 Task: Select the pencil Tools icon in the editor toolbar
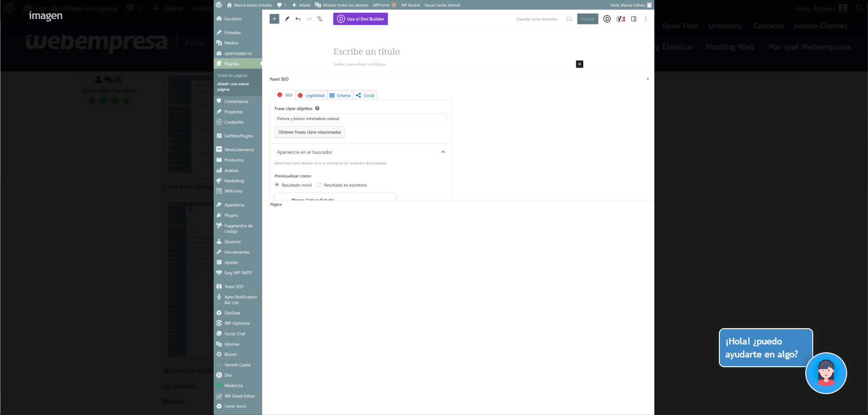point(287,19)
